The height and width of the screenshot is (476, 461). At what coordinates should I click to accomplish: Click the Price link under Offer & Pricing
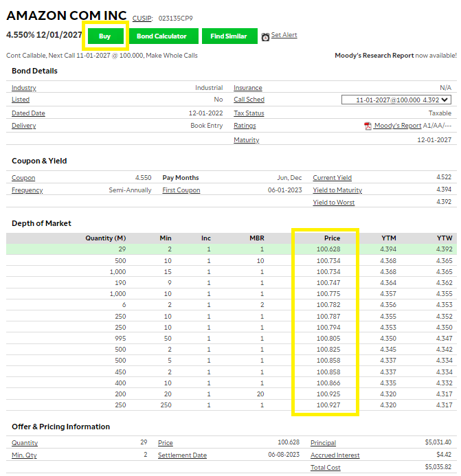(x=165, y=443)
